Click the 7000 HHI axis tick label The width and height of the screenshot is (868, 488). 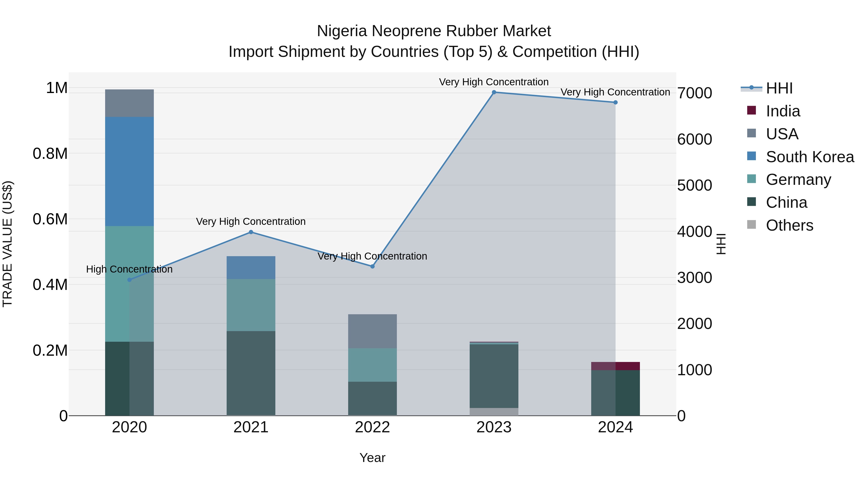coord(695,93)
